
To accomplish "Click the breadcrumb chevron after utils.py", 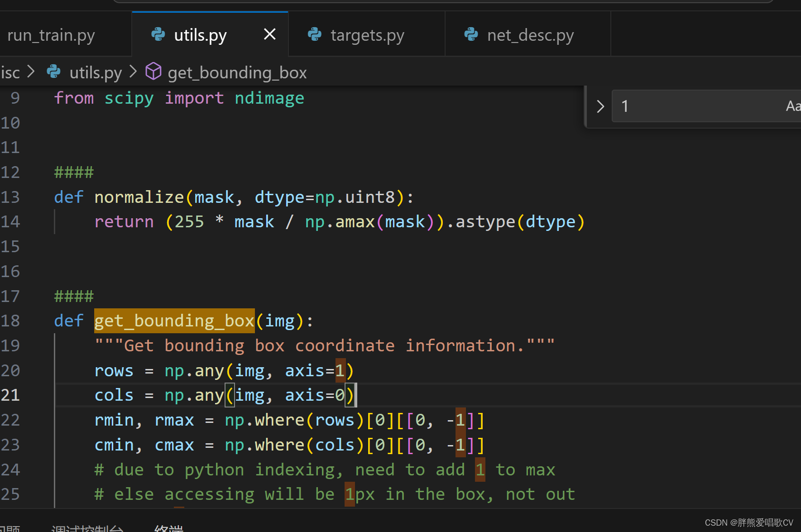I will (x=133, y=72).
